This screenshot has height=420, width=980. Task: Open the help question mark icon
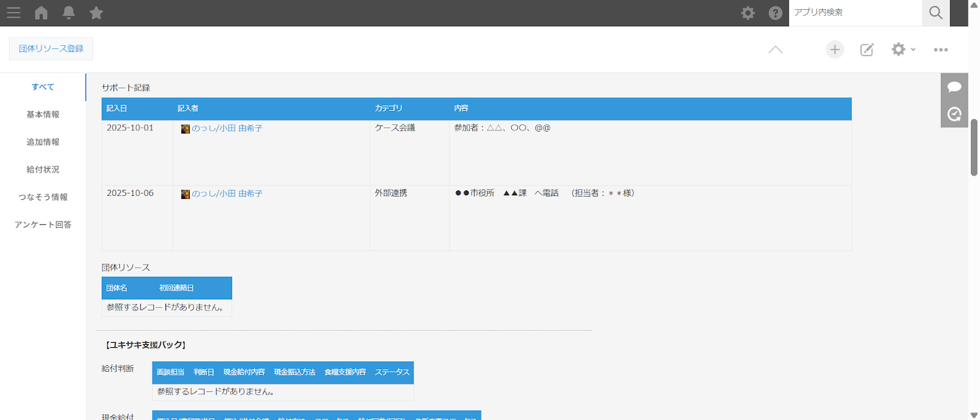pyautogui.click(x=775, y=13)
